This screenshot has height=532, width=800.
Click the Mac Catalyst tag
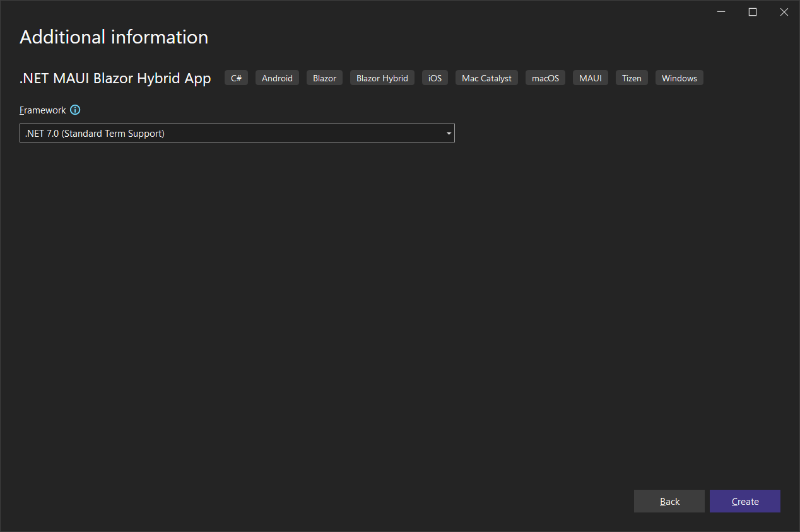(x=486, y=78)
